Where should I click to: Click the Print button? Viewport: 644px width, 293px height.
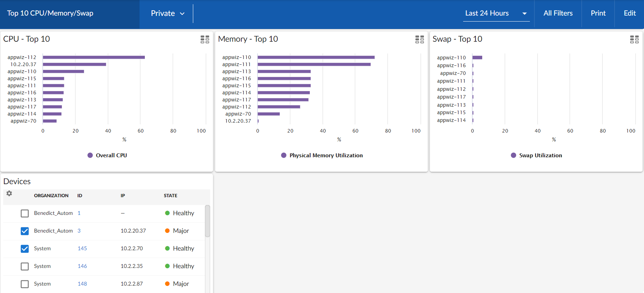(598, 13)
